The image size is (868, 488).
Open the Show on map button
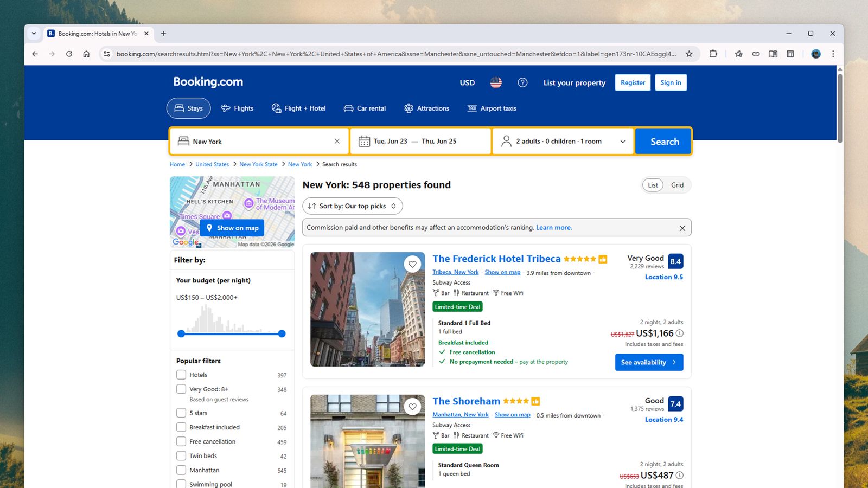232,228
